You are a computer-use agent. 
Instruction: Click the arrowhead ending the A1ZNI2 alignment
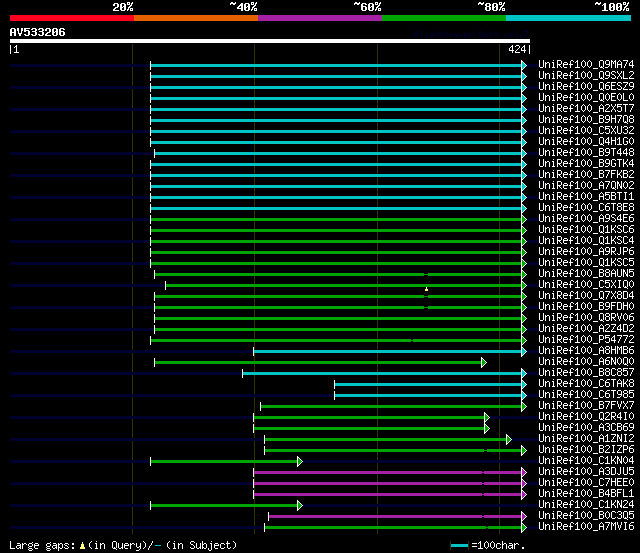pos(509,440)
